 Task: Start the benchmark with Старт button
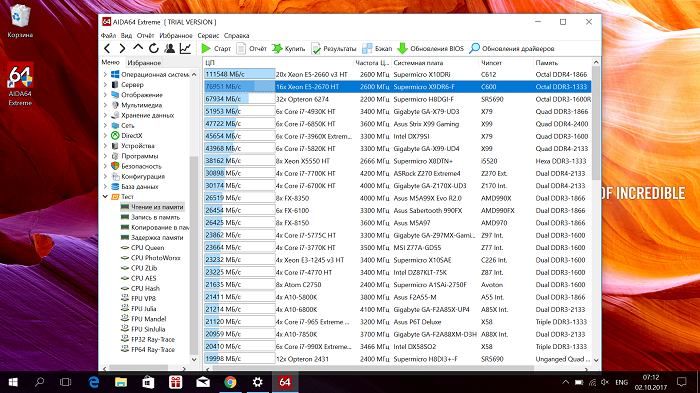216,49
